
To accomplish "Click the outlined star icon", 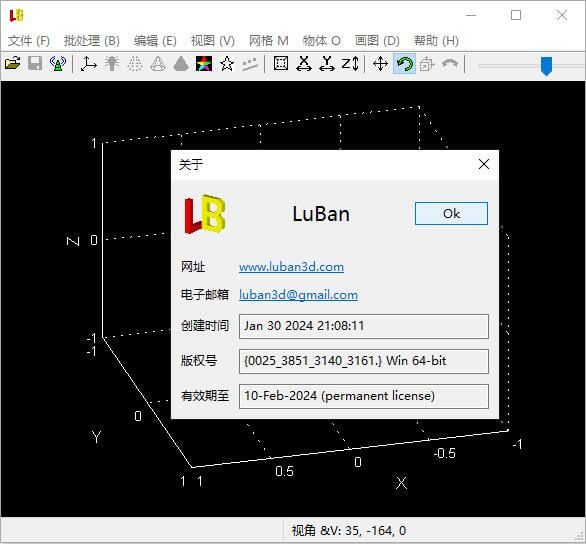I will [227, 64].
